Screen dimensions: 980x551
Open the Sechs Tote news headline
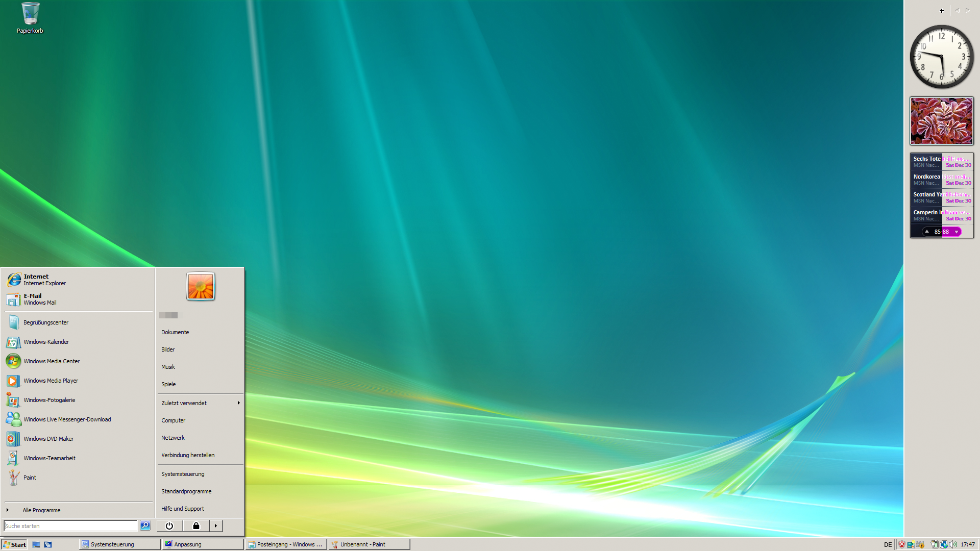[x=942, y=162]
